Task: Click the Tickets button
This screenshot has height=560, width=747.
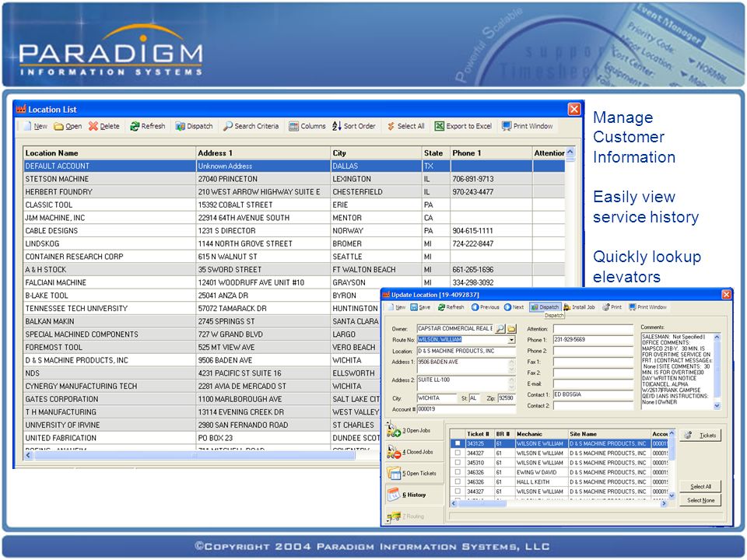Action: (700, 436)
